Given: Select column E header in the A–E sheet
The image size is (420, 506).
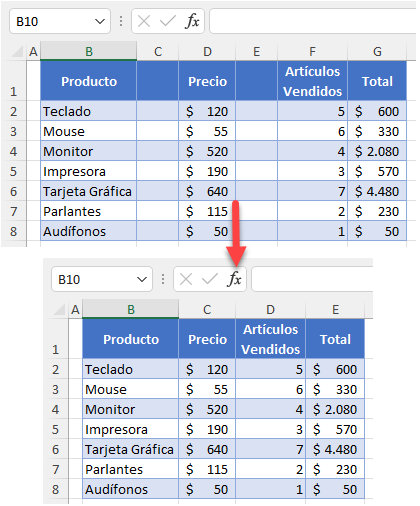Looking at the screenshot, I should tap(335, 310).
